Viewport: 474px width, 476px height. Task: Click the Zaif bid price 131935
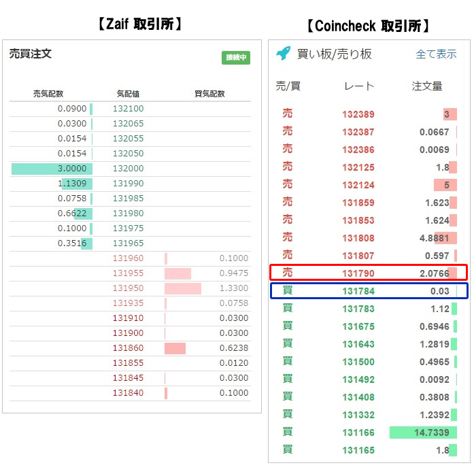click(128, 303)
